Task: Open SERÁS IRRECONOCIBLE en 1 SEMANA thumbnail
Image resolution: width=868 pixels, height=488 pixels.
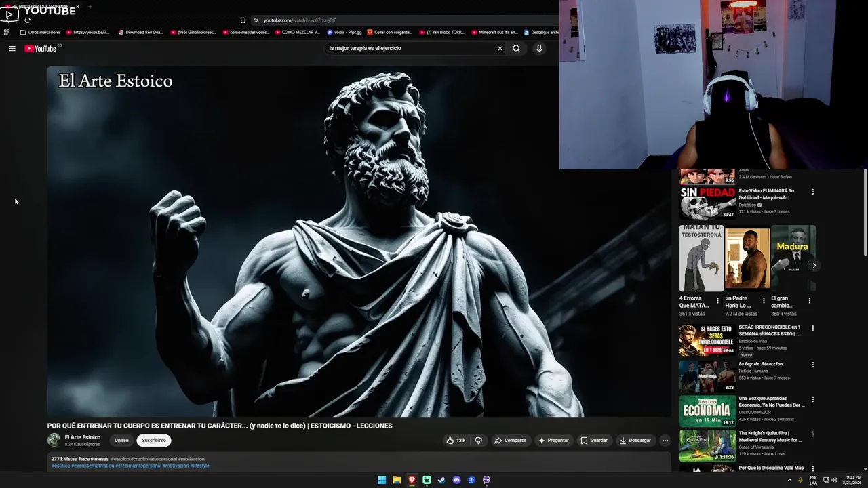Action: pyautogui.click(x=708, y=340)
